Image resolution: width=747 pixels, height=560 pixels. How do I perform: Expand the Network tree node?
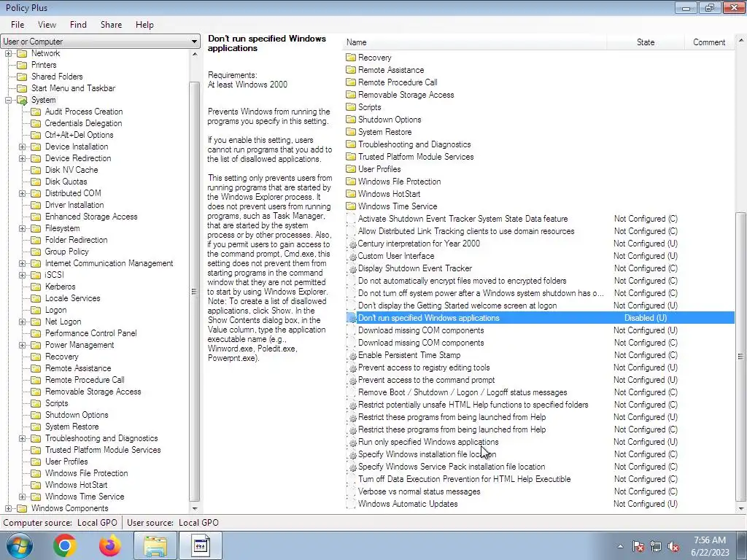pos(8,53)
